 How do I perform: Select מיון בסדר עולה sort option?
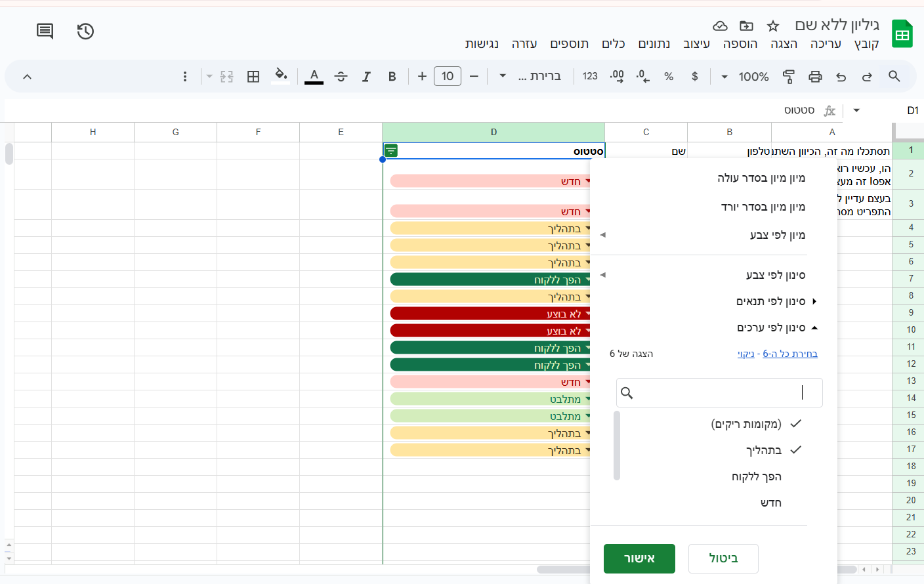click(x=761, y=178)
